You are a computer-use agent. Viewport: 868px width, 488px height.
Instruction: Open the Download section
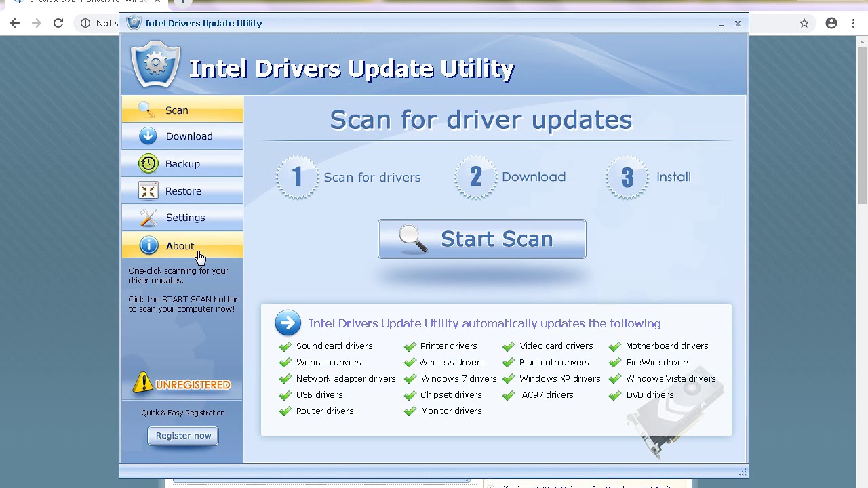[182, 136]
